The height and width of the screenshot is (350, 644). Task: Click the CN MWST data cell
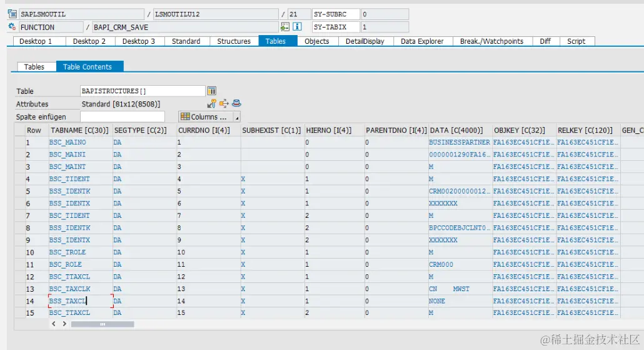[x=460, y=289]
